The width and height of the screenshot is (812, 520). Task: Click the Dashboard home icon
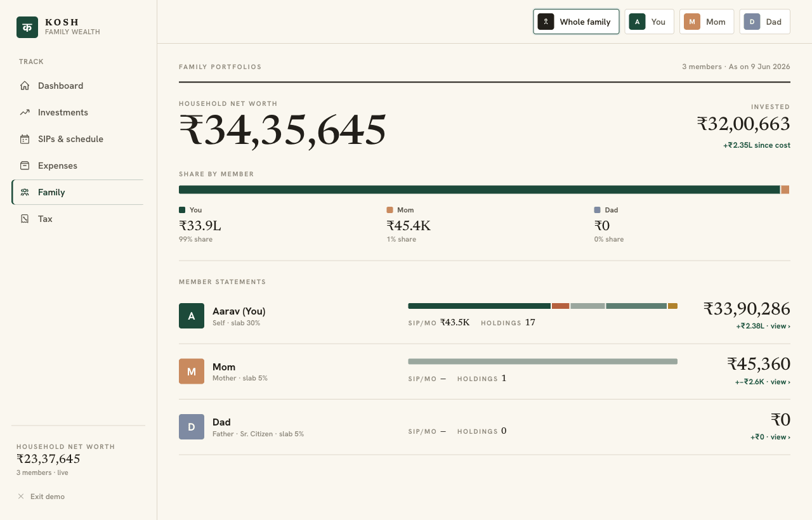25,86
